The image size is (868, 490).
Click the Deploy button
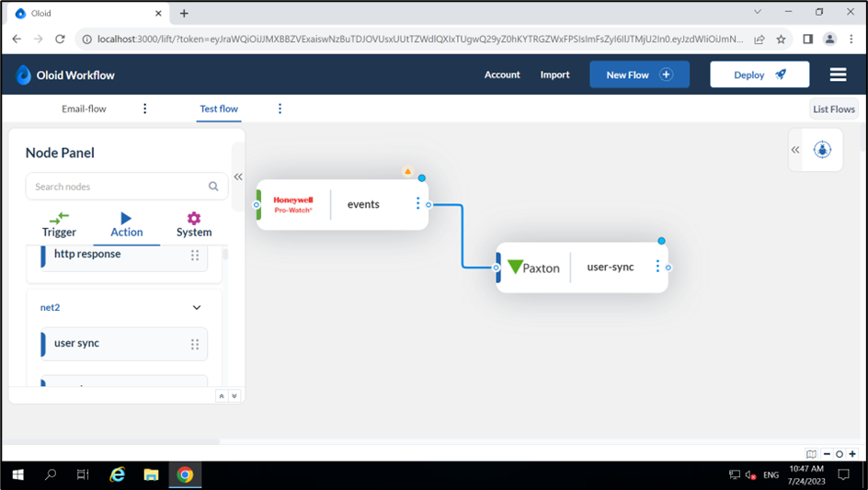[x=759, y=74]
